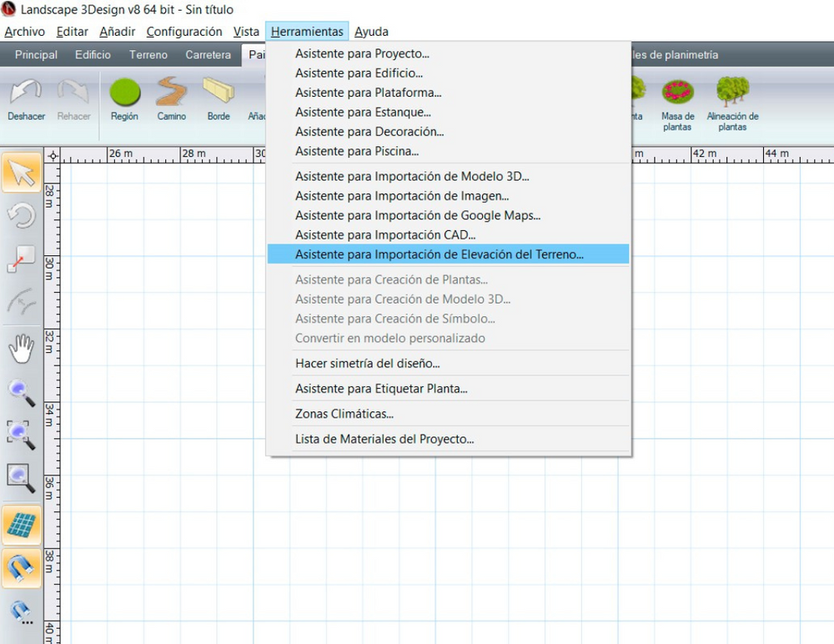The height and width of the screenshot is (644, 834).
Task: Toggle the grid display button
Action: tap(21, 525)
